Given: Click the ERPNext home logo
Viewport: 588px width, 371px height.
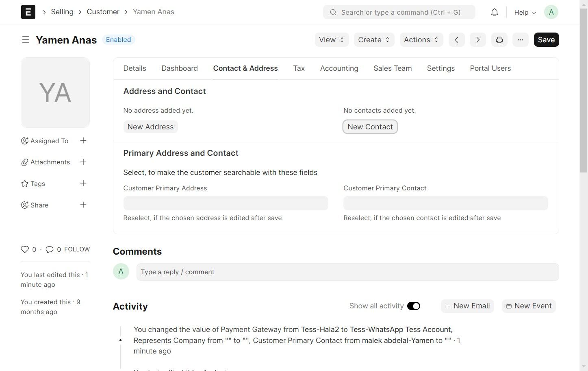Looking at the screenshot, I should tap(28, 12).
